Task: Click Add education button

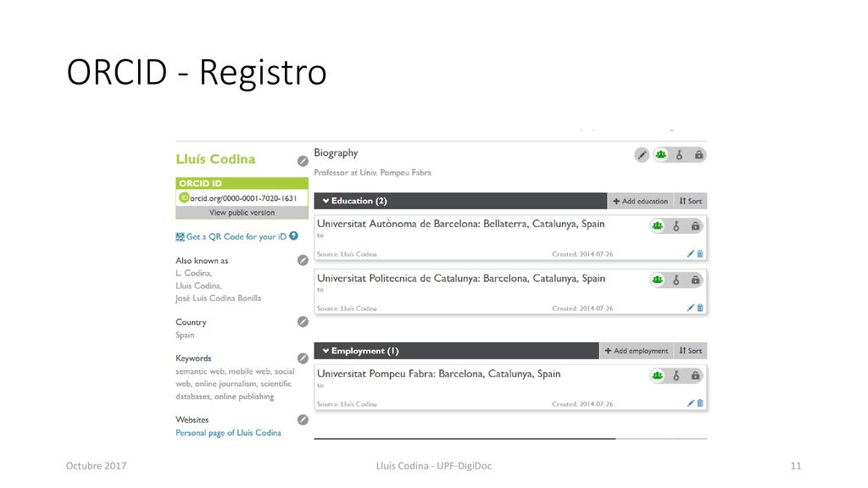Action: (x=641, y=201)
